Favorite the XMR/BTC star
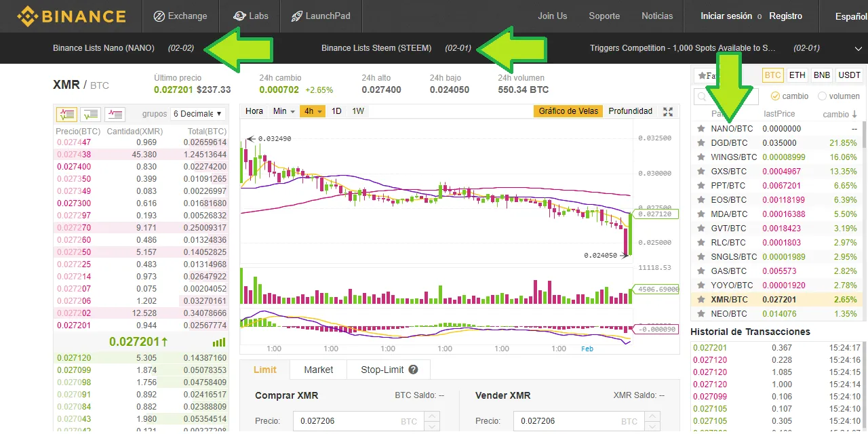868x434 pixels. pos(701,299)
